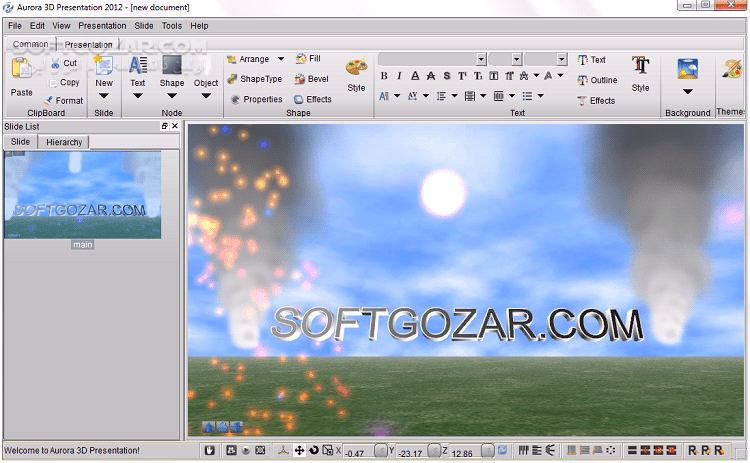750x463 pixels.
Task: Click the Properties button
Action: (256, 99)
